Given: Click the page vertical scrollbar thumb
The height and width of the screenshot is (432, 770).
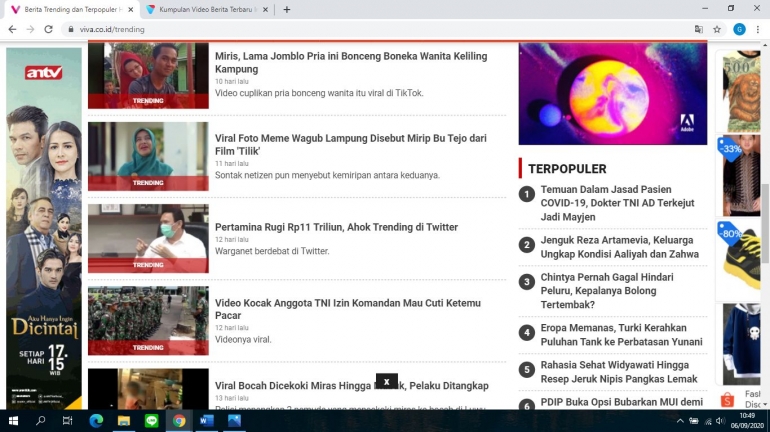Looking at the screenshot, I should tap(766, 223).
